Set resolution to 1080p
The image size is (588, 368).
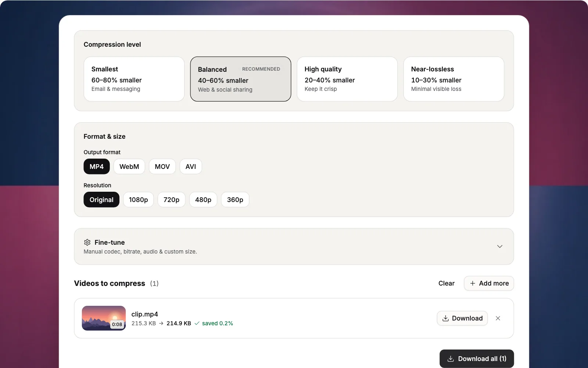(139, 200)
